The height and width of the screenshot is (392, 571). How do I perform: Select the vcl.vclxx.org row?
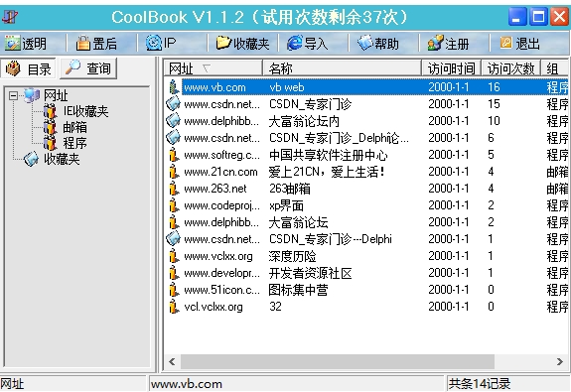(366, 307)
